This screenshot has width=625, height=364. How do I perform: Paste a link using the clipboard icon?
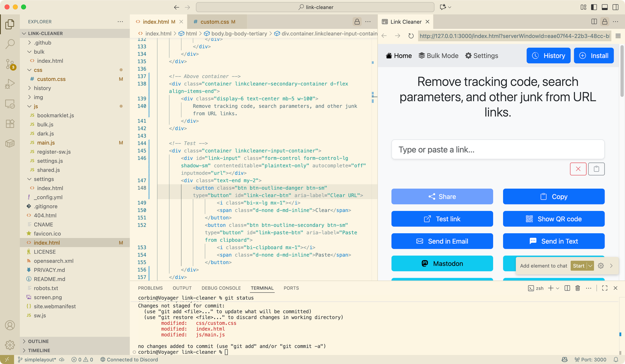pyautogui.click(x=596, y=169)
